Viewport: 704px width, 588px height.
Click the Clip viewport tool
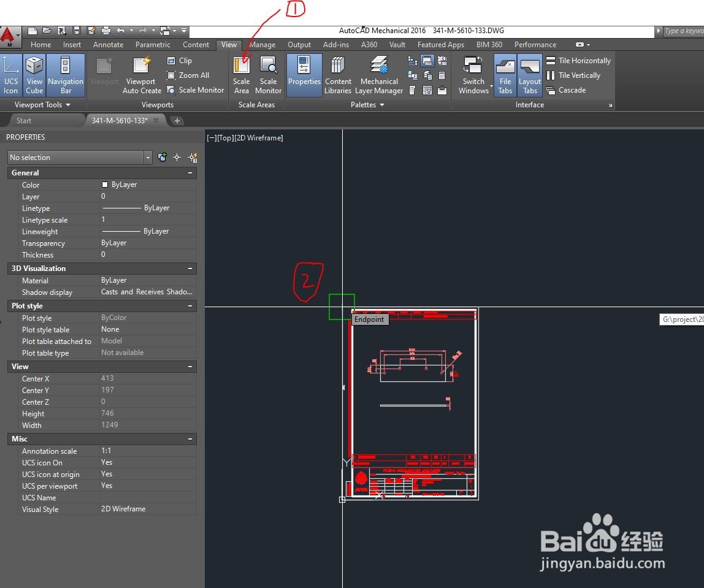click(x=180, y=61)
